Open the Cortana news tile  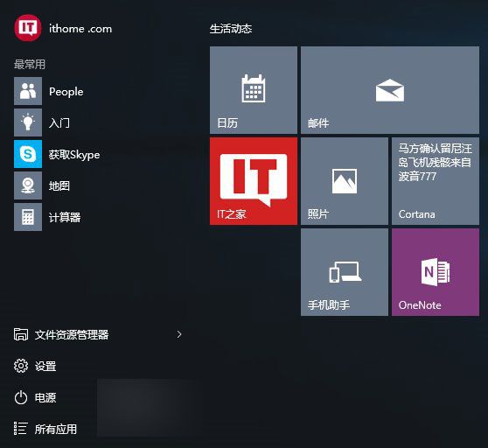pyautogui.click(x=436, y=181)
